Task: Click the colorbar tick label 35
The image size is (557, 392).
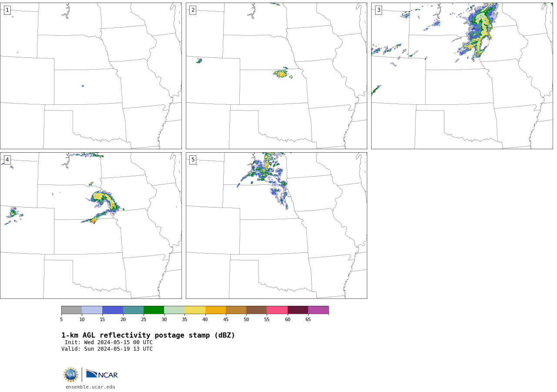Action: [x=185, y=320]
